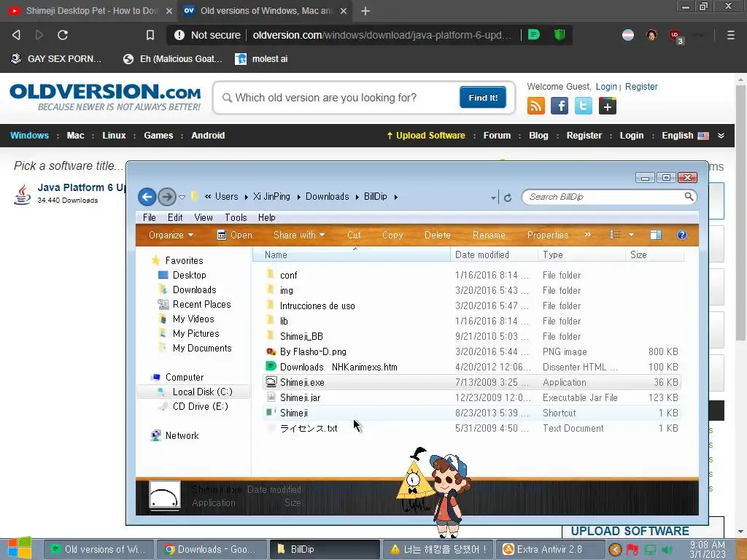Show more toolbar commands chevron
Viewport: 747px width, 560px height.
tap(588, 235)
